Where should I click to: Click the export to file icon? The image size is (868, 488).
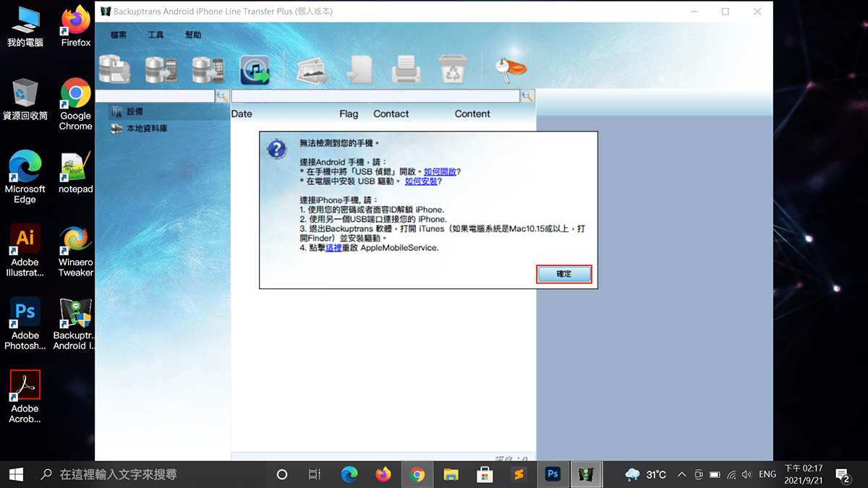coord(358,69)
